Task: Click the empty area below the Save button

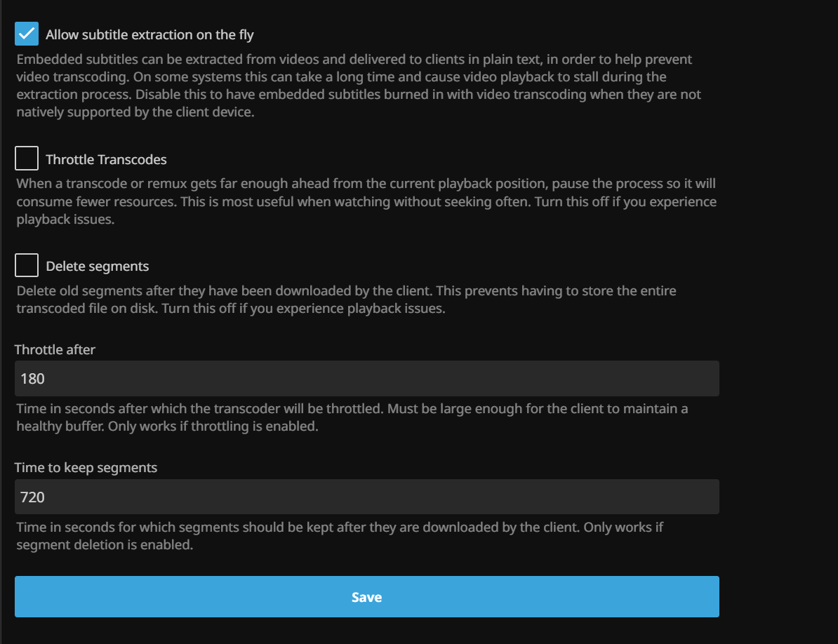Action: pos(366,631)
